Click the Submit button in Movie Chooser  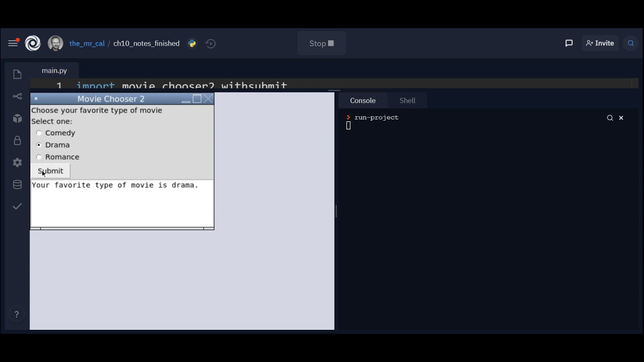[x=50, y=171]
